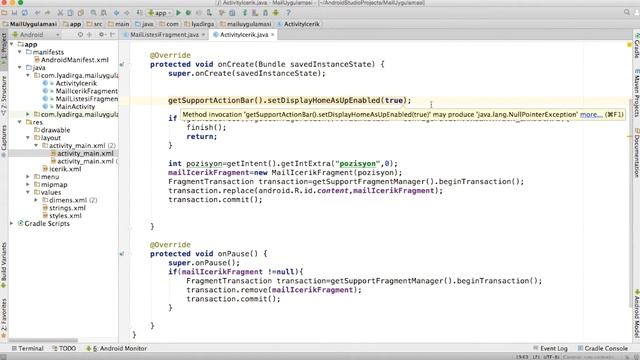
Task: Click the Save All toolbar icon
Action: coord(14,13)
